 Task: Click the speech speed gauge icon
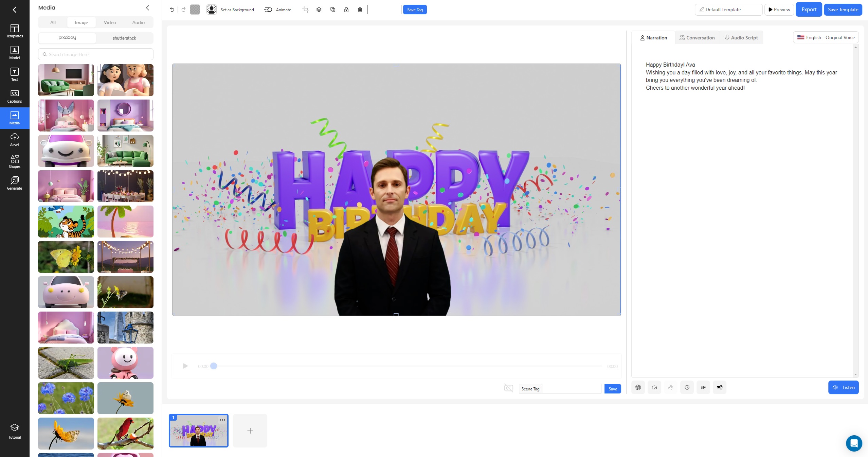(x=654, y=387)
